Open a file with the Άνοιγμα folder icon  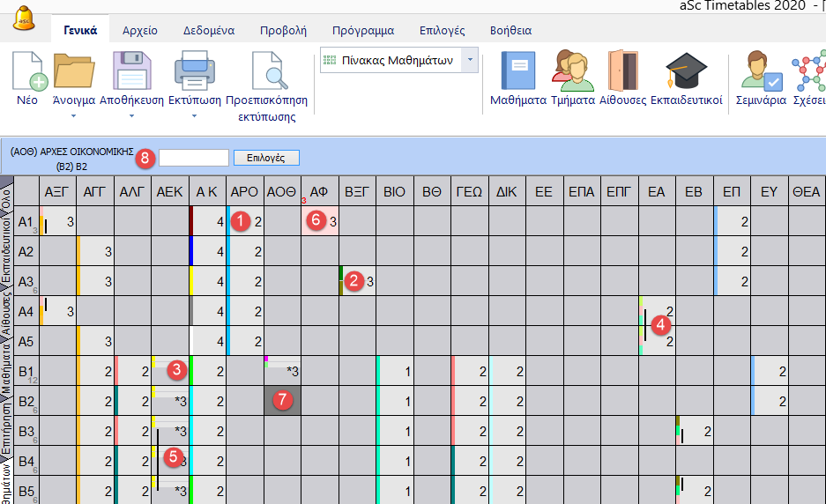click(73, 72)
